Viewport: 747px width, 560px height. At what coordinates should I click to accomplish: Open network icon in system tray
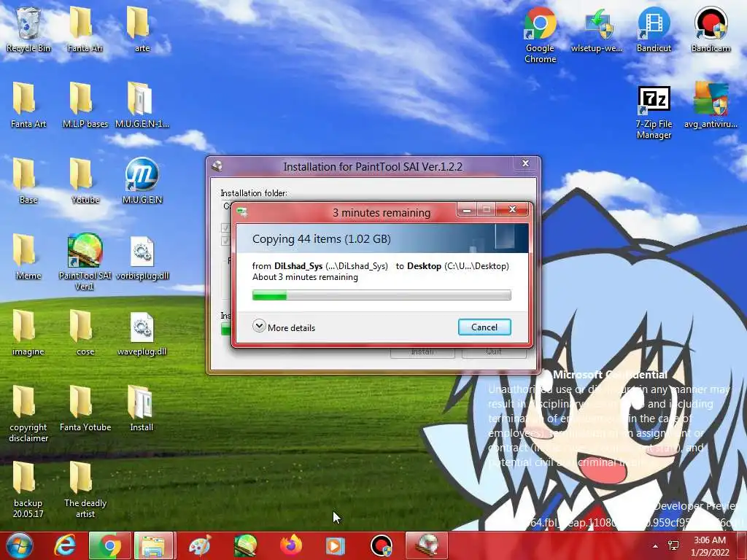tap(674, 545)
